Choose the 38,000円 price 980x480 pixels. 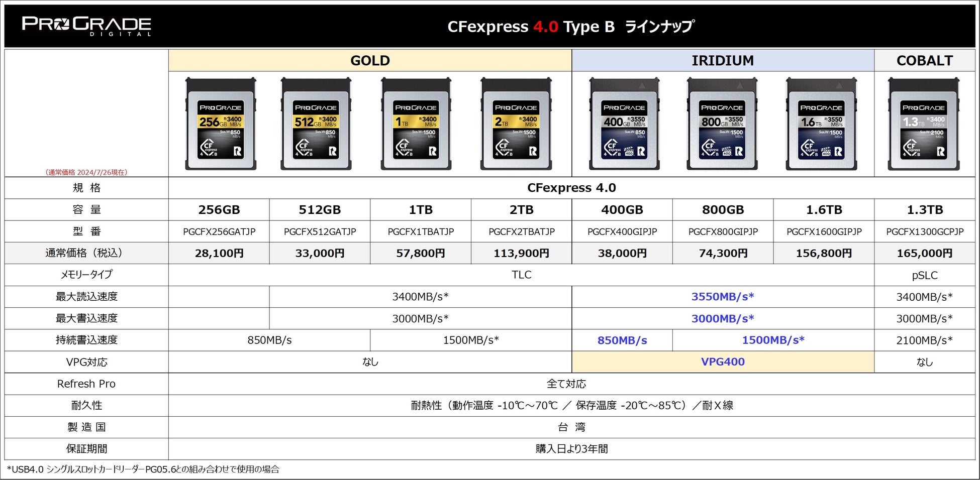[x=622, y=253]
